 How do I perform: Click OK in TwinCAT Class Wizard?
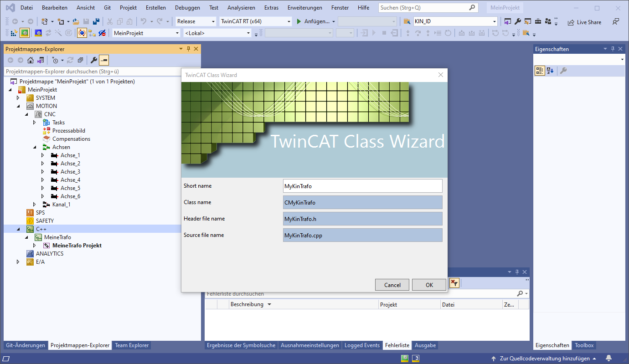pos(429,285)
